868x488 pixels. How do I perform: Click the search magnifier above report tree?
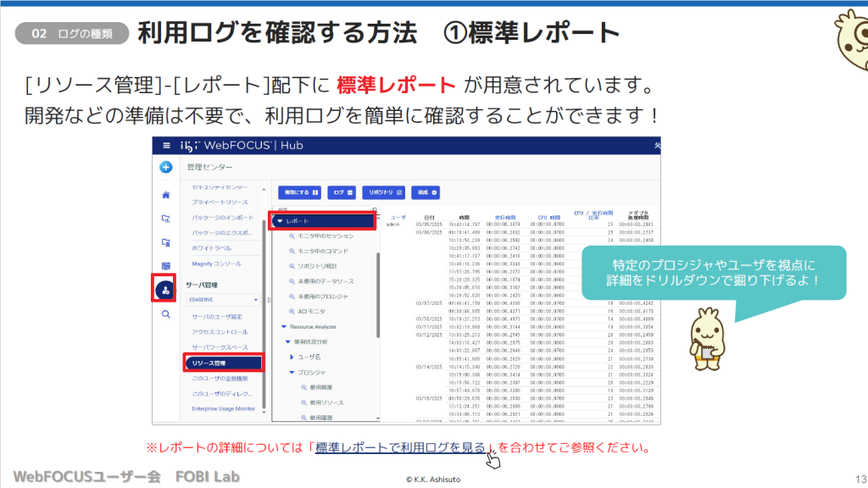pyautogui.click(x=375, y=210)
